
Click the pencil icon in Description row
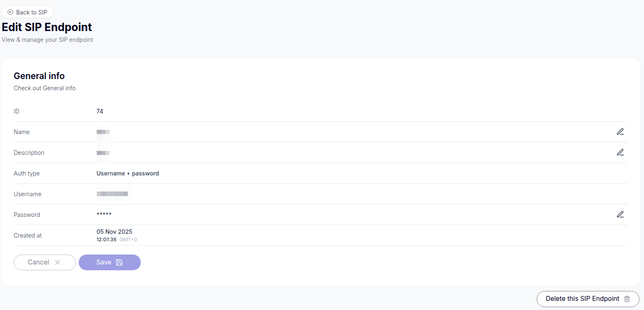[x=620, y=152]
